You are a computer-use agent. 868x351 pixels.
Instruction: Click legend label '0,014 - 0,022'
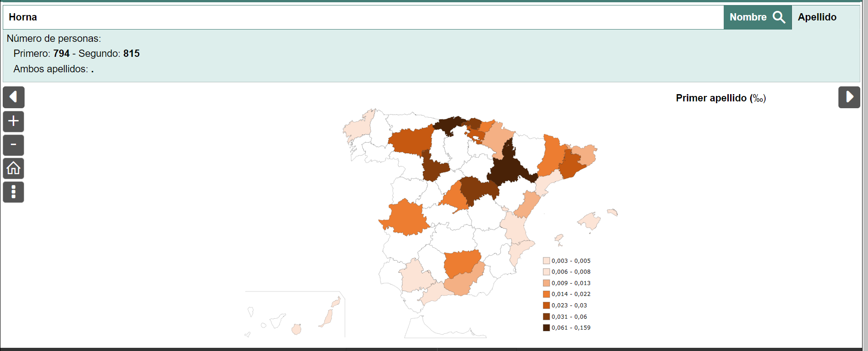click(571, 294)
